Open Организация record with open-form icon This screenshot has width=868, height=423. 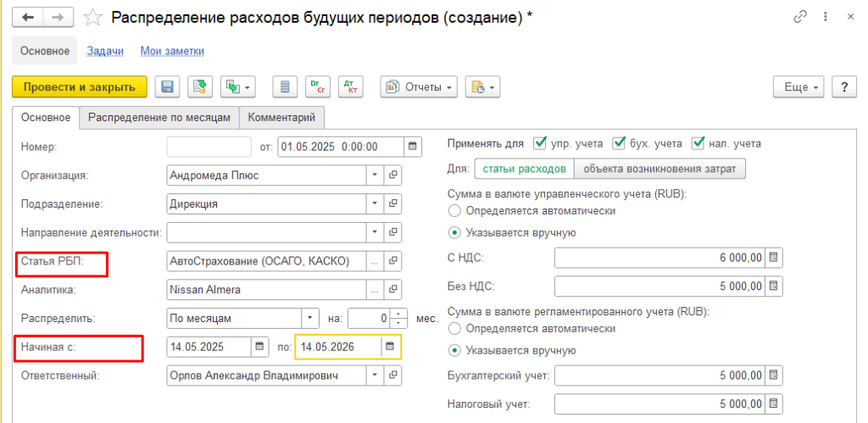(392, 175)
